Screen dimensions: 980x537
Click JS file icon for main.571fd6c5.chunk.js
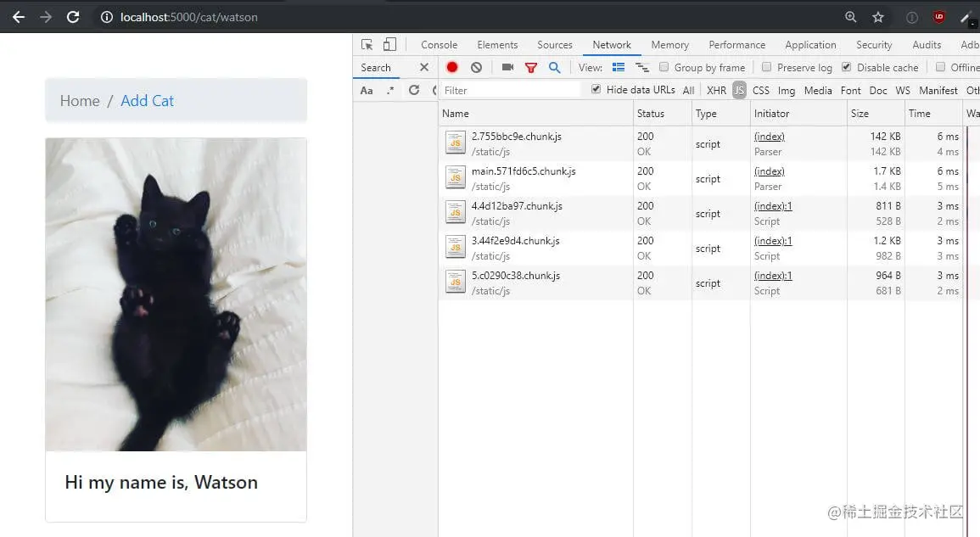pyautogui.click(x=455, y=178)
